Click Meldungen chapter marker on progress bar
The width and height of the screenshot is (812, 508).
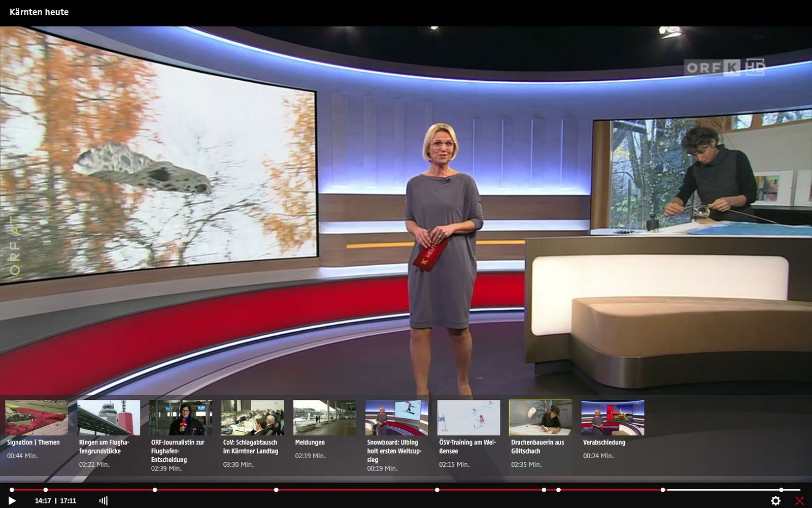437,490
